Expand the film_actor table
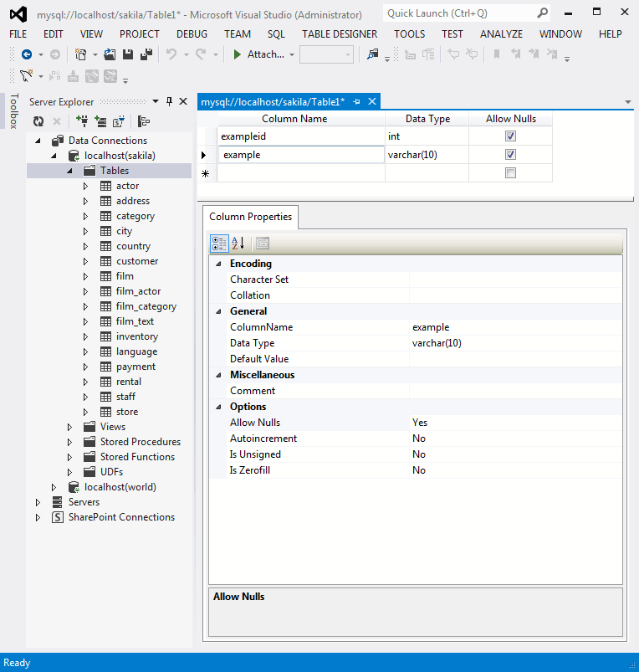The width and height of the screenshot is (639, 672). [85, 291]
